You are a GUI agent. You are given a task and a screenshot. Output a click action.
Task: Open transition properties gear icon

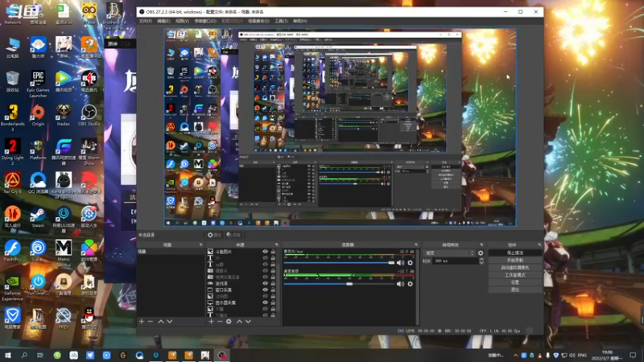pyautogui.click(x=481, y=253)
